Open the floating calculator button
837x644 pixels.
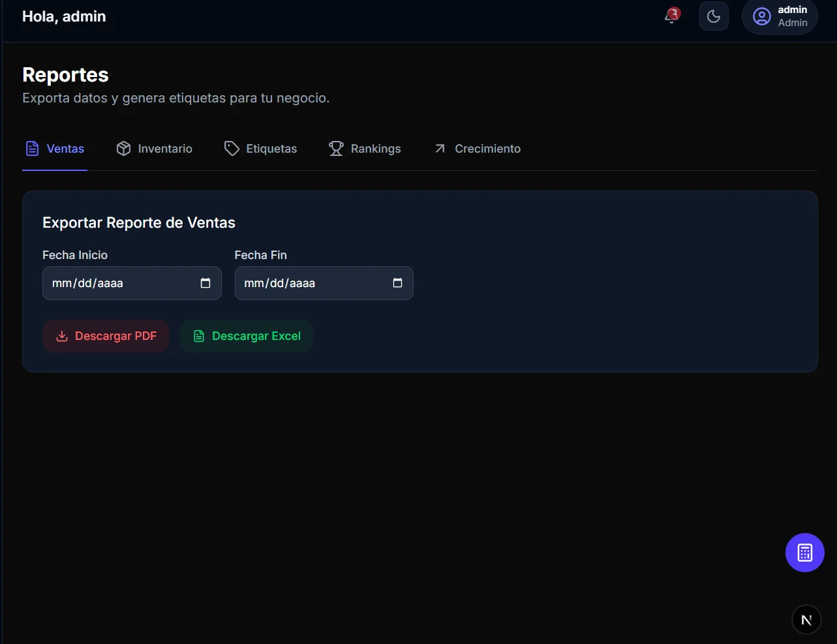[x=805, y=553]
